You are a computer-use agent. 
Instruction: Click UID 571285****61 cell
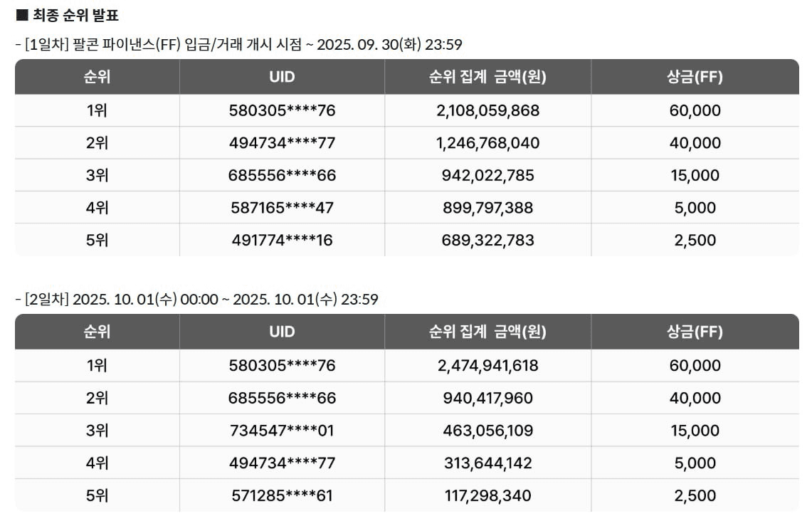(x=282, y=495)
